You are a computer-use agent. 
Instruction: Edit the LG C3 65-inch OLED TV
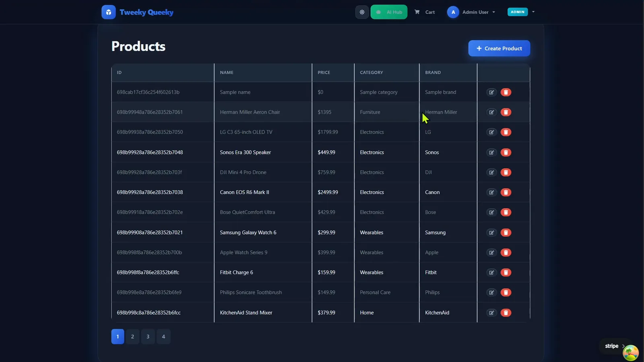(x=491, y=132)
